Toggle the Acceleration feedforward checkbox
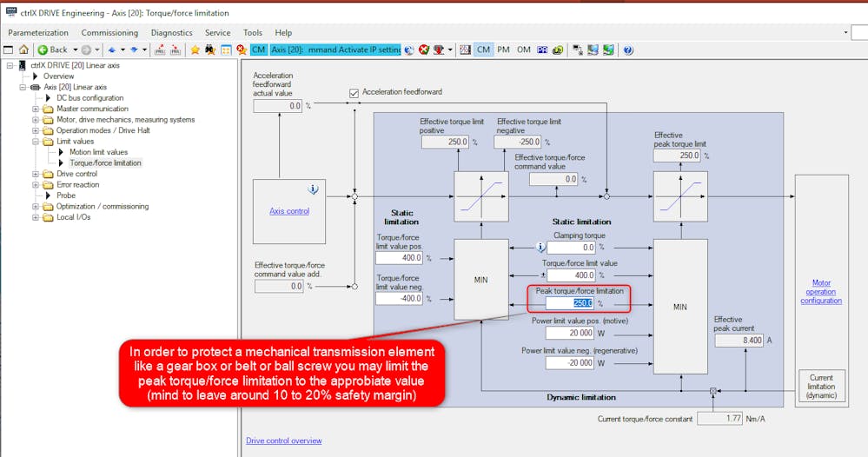 click(354, 93)
